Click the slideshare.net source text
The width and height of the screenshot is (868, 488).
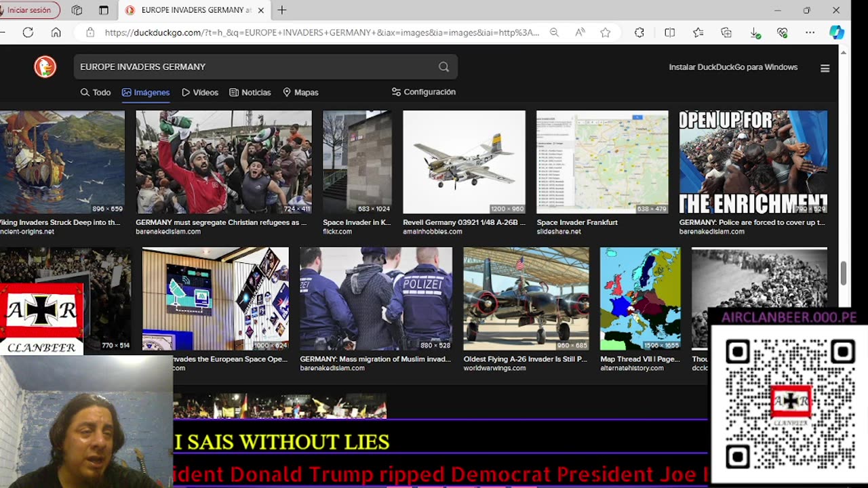tap(559, 231)
